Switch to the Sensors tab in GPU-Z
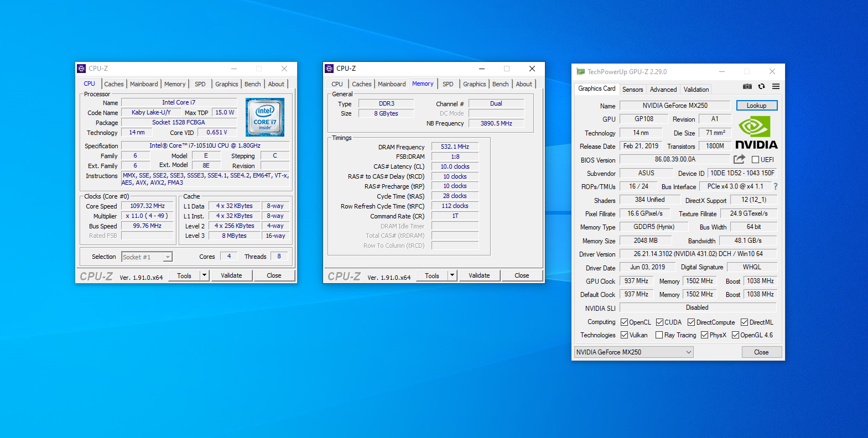The width and height of the screenshot is (868, 438). coord(632,90)
